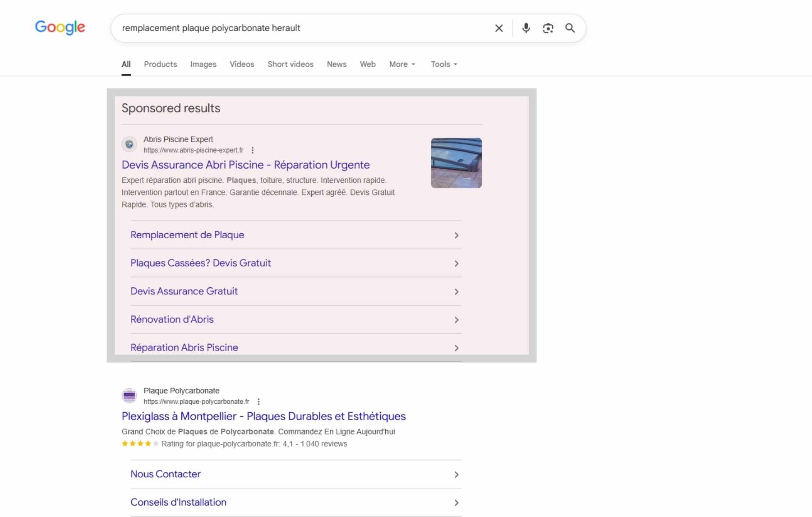812x517 pixels.
Task: Open three-dot menu next to plaque-polycarbonate.fr
Action: click(x=258, y=402)
